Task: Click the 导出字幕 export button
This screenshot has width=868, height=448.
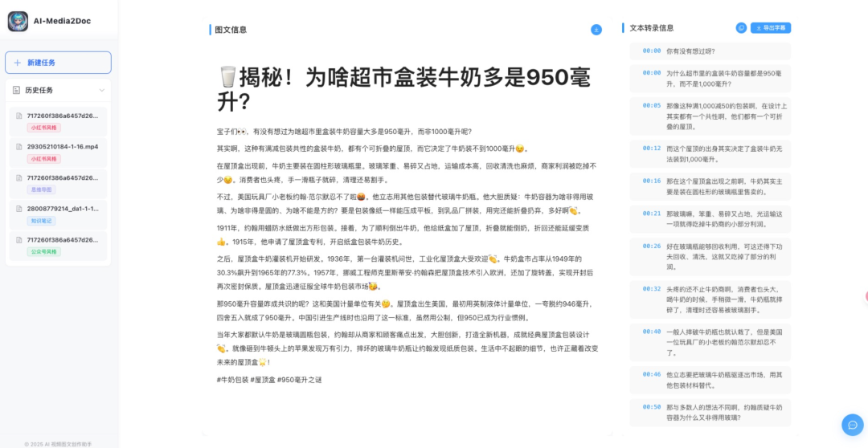Action: click(771, 27)
